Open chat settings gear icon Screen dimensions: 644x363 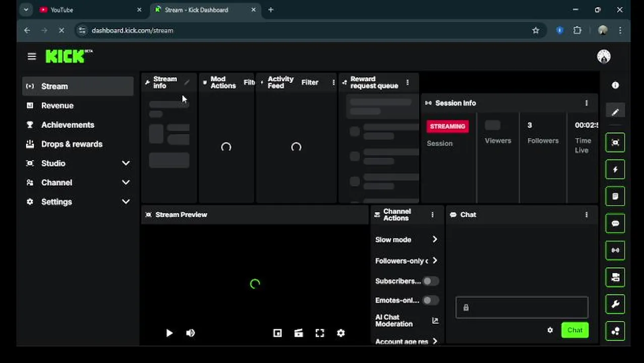[550, 330]
